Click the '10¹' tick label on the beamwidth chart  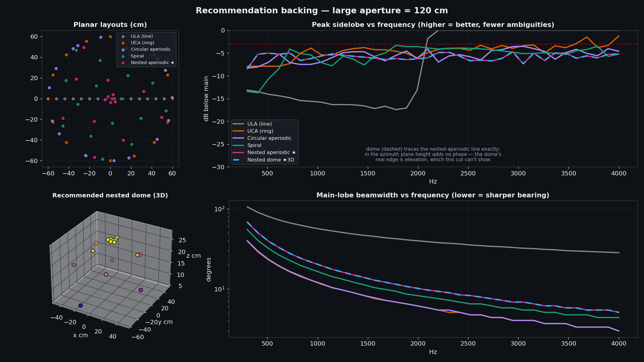(x=219, y=289)
